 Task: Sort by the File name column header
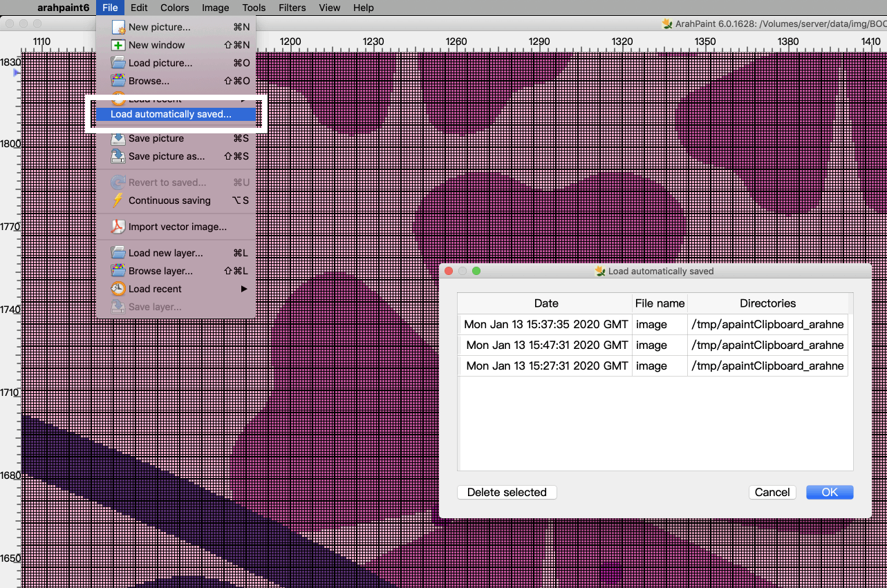coord(660,303)
